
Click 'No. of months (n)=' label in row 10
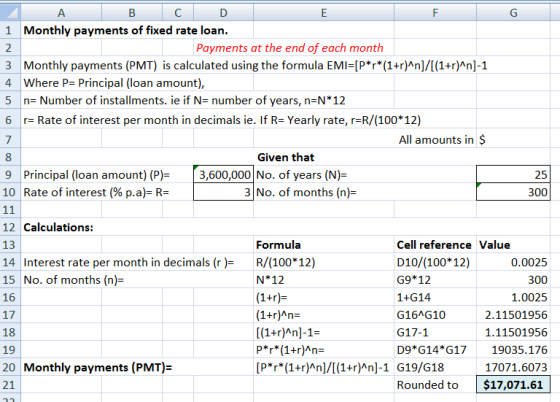click(x=306, y=192)
